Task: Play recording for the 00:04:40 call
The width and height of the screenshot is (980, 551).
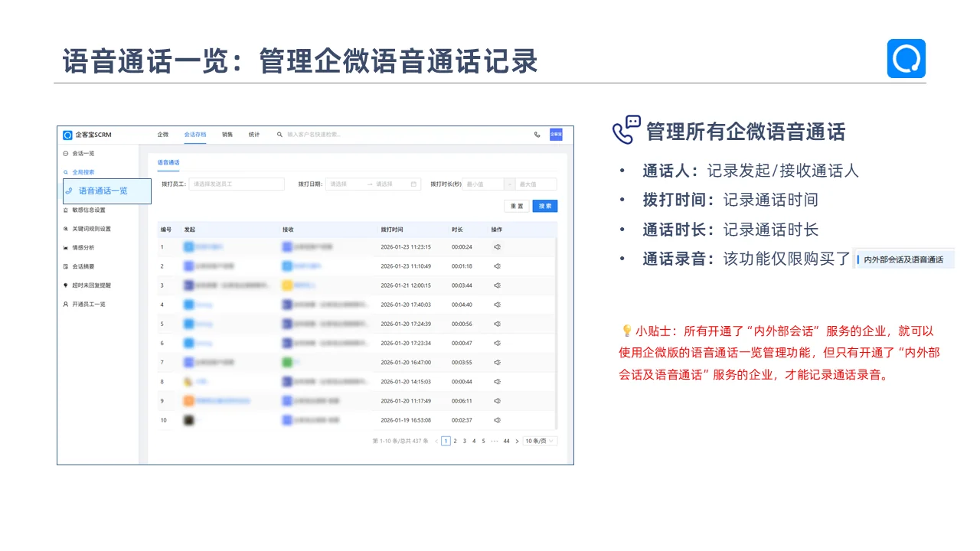Action: point(497,305)
